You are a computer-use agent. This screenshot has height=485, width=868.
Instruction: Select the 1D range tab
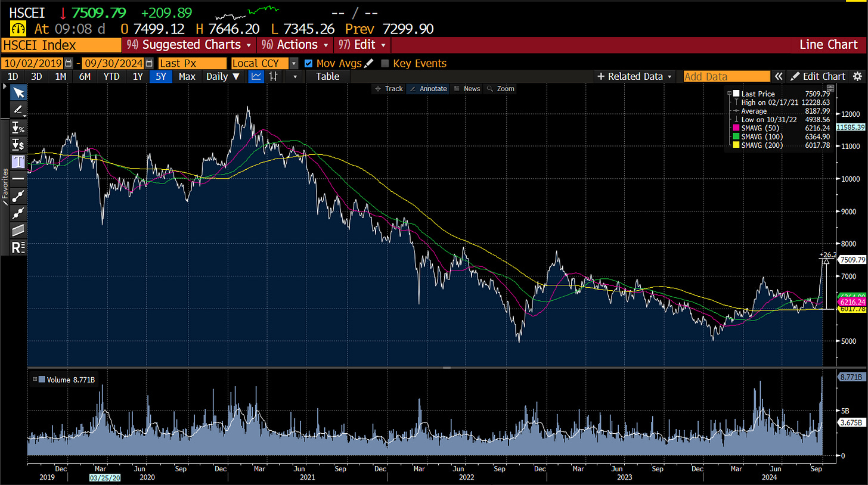(13, 76)
